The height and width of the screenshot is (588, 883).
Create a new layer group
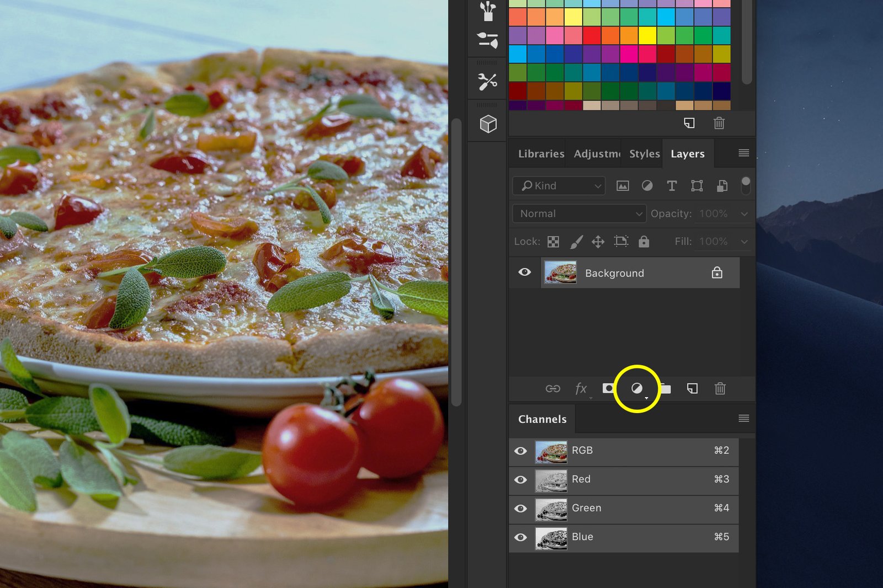pos(665,389)
